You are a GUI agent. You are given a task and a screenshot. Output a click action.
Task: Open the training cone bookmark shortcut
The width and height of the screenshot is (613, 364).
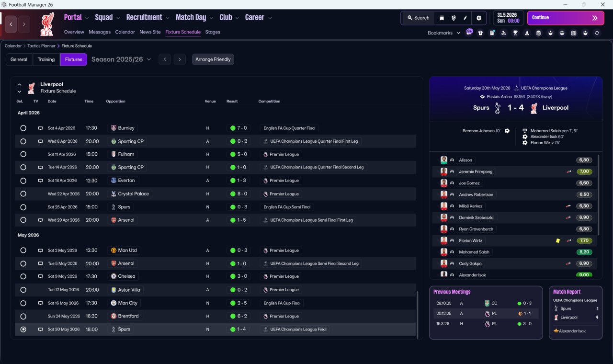point(527,33)
